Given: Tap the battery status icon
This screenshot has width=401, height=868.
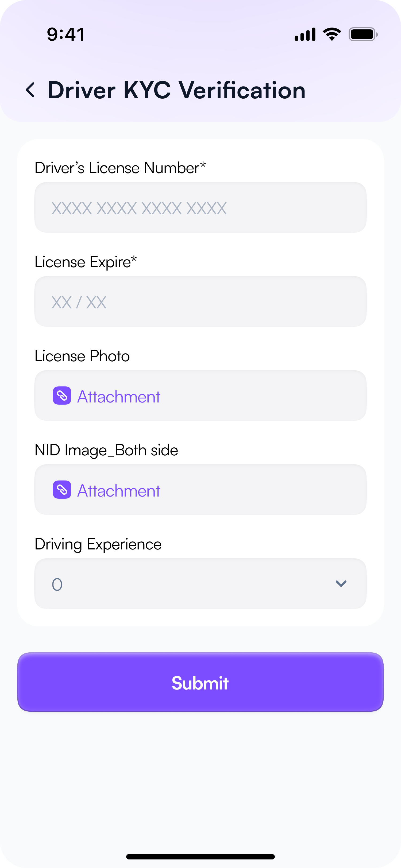Looking at the screenshot, I should pyautogui.click(x=363, y=34).
